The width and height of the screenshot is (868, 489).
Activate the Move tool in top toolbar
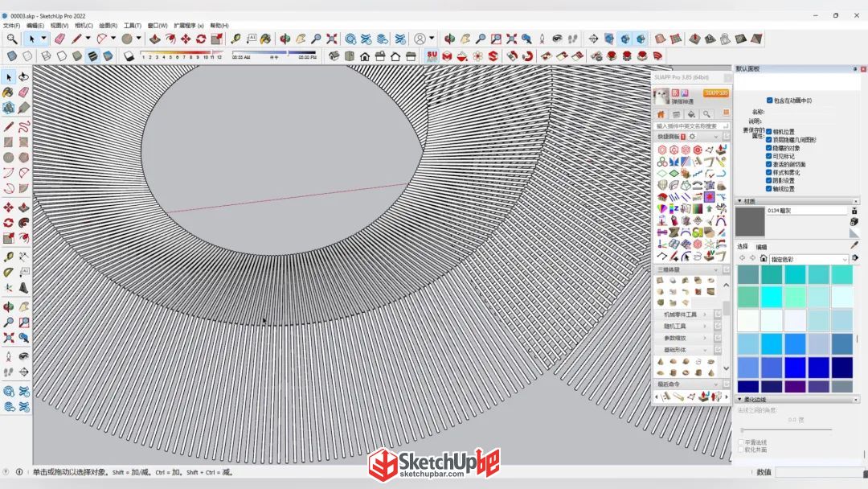pyautogui.click(x=186, y=39)
